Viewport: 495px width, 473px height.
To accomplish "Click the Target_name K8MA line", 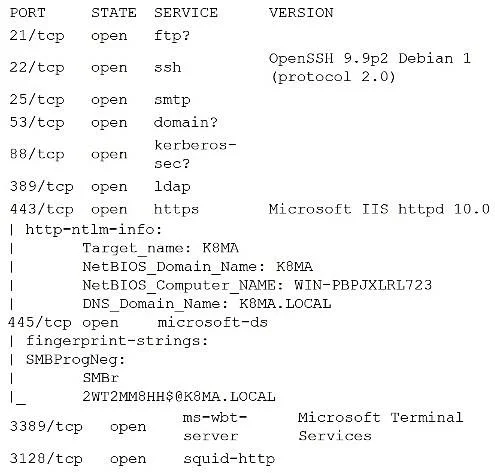I will pyautogui.click(x=160, y=248).
